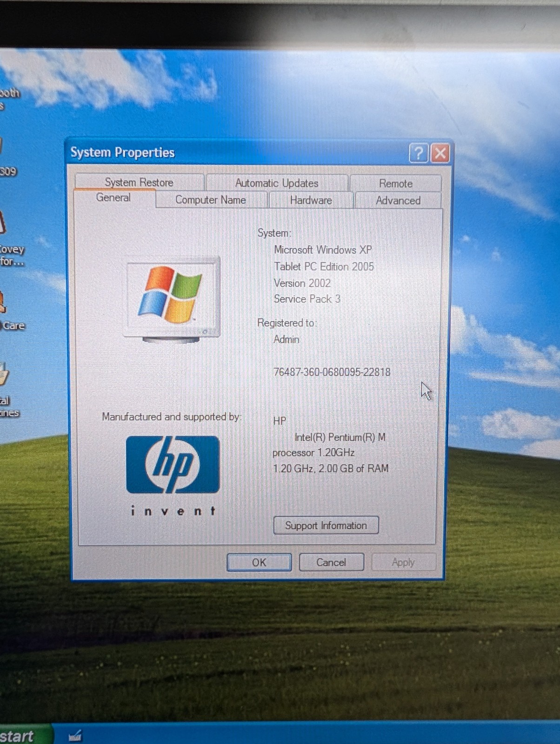Click the product ID 76487-360-0680095-22818

coord(332,372)
